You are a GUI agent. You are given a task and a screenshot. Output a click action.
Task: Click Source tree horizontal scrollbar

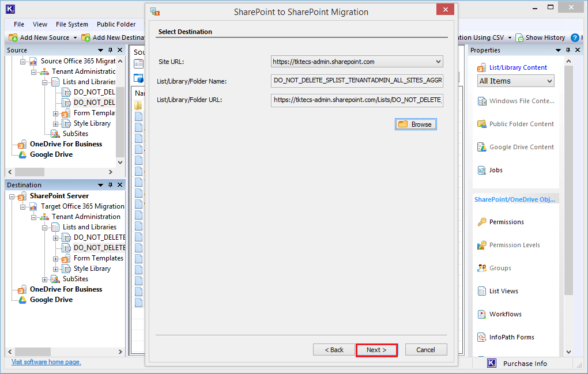29,172
